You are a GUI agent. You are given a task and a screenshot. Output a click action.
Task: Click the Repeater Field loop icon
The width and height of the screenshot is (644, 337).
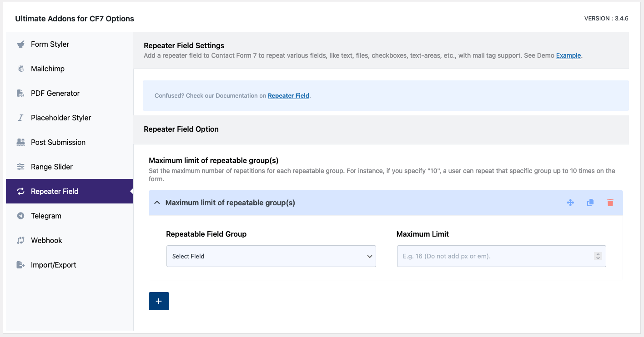[x=20, y=191]
